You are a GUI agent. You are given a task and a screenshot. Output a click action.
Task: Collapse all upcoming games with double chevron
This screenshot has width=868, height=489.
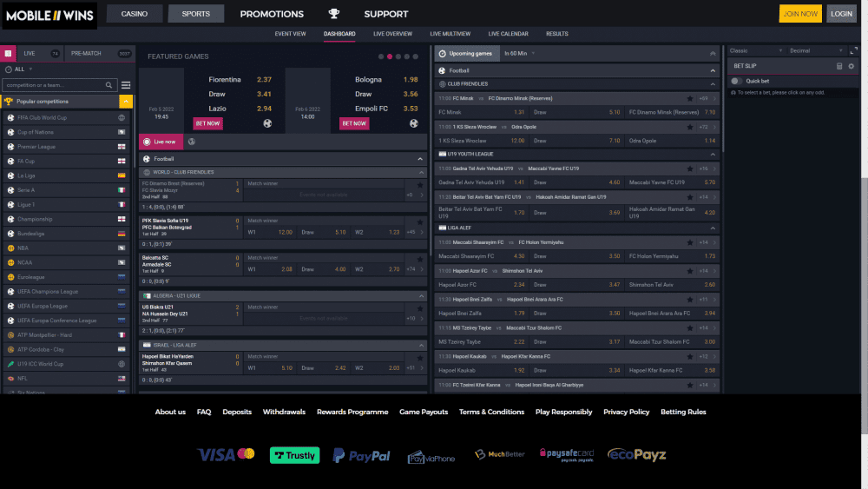713,54
